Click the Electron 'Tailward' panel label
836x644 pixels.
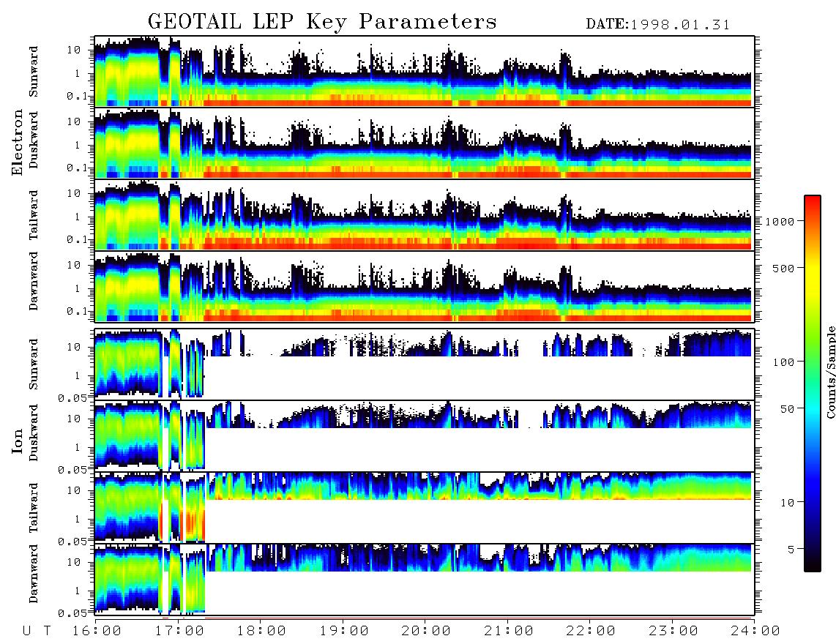pyautogui.click(x=34, y=214)
